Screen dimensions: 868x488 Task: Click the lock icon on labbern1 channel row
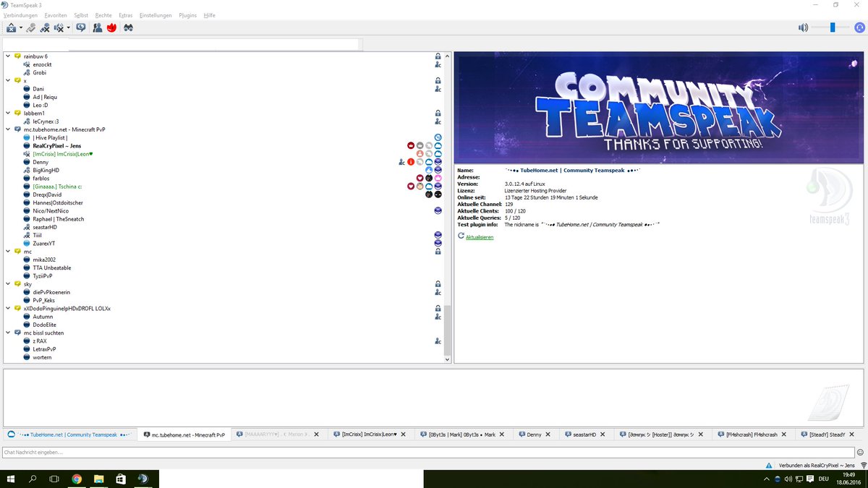coord(438,114)
